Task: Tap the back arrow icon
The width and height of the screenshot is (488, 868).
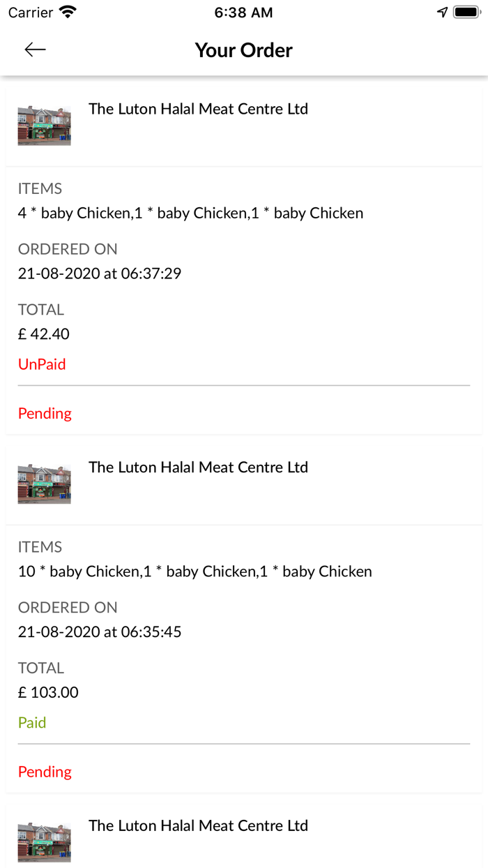Action: coord(35,49)
